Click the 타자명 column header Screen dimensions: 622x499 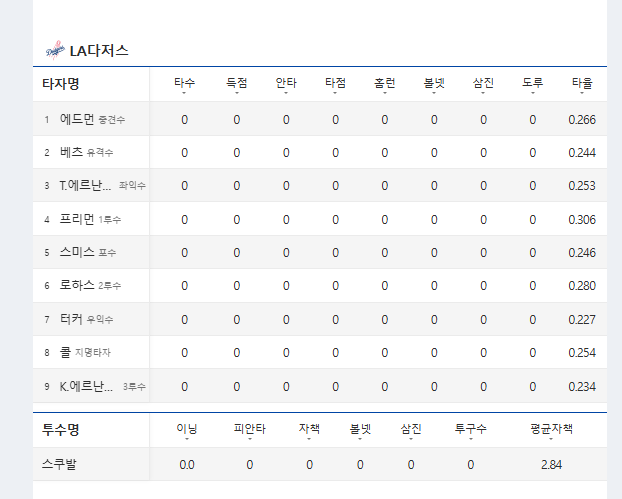click(61, 84)
